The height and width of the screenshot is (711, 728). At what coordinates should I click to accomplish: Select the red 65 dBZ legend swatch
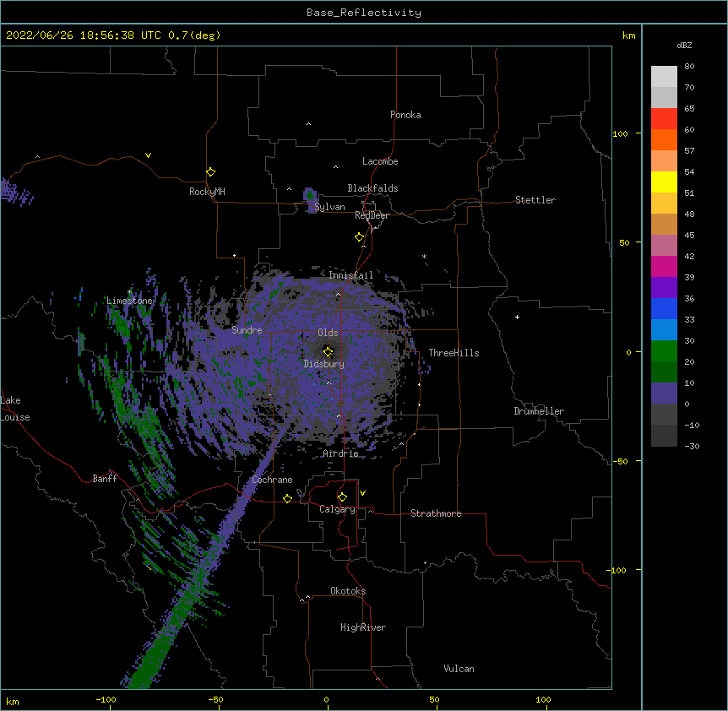click(664, 118)
